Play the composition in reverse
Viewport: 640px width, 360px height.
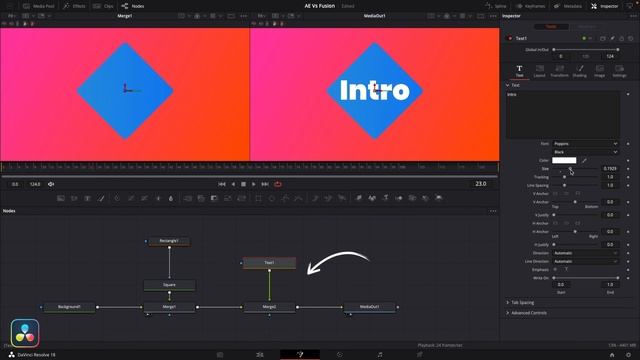point(233,184)
